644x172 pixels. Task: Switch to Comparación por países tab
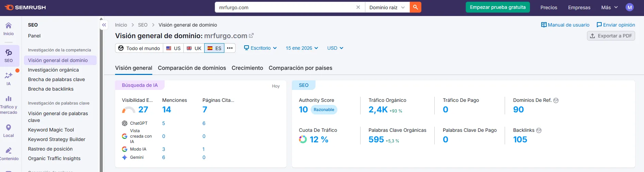coord(300,68)
